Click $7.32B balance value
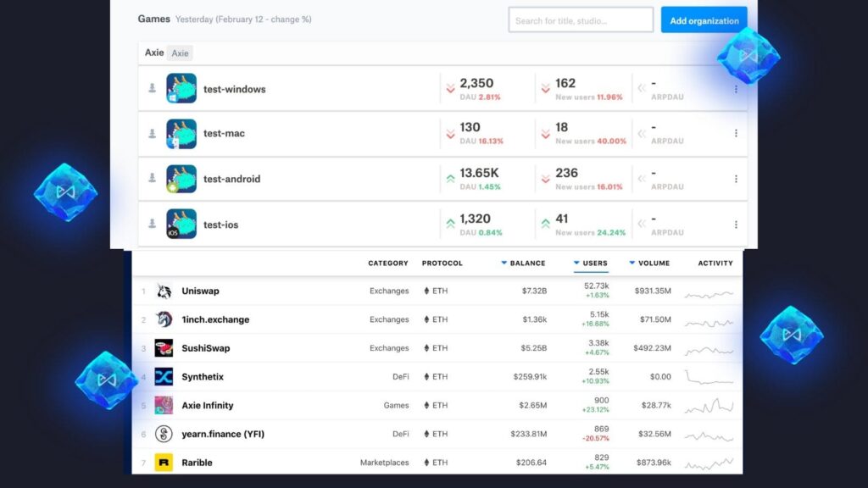The height and width of the screenshot is (488, 868). coord(534,291)
